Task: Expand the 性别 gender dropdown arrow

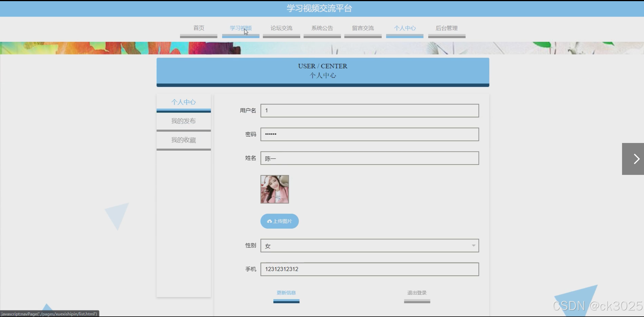Action: point(473,246)
